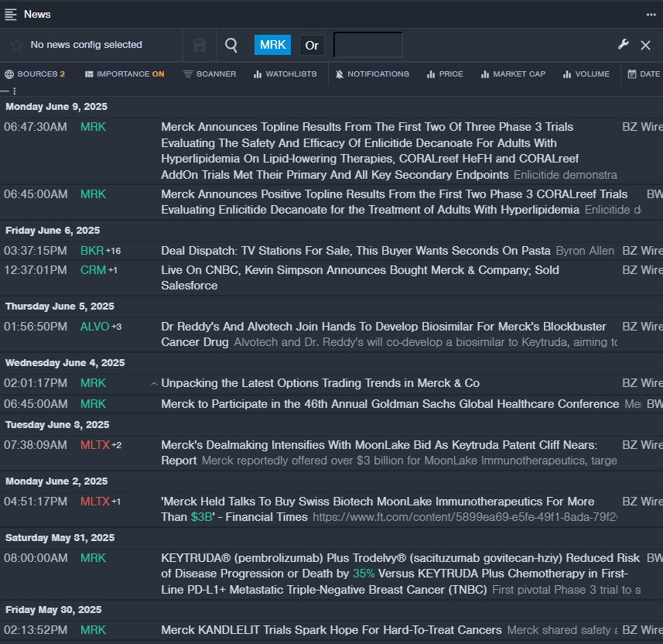Expand MLTX +2 related tickers
The image size is (663, 644).
point(117,445)
